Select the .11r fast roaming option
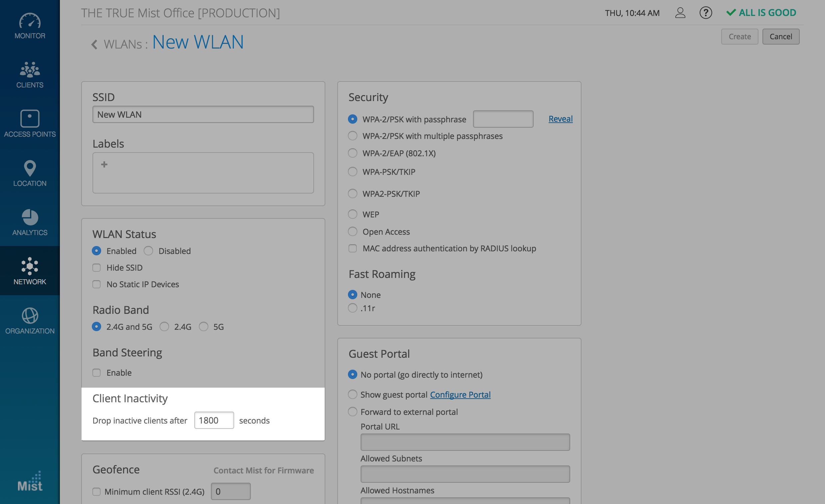Image resolution: width=825 pixels, height=504 pixels. click(353, 308)
